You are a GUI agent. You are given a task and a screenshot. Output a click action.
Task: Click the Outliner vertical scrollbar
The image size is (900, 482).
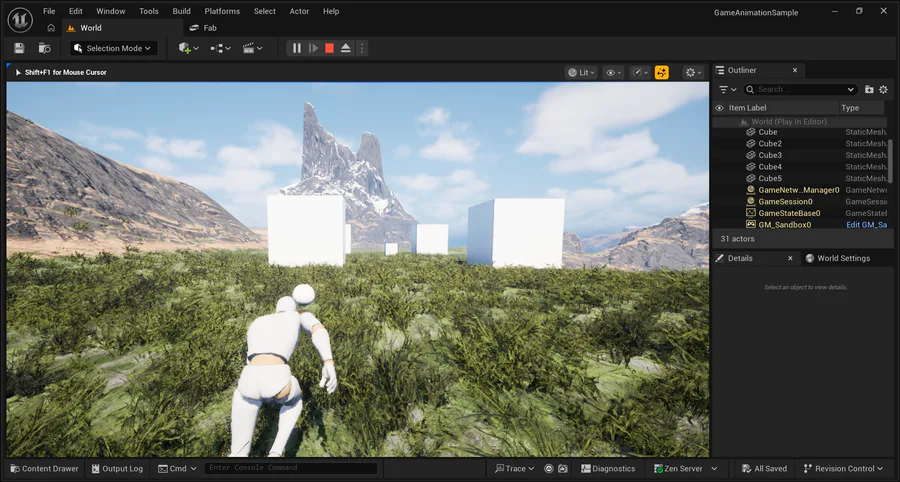pyautogui.click(x=890, y=161)
